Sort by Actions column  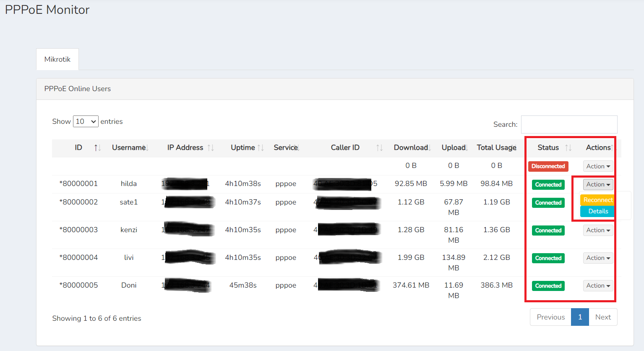click(599, 148)
